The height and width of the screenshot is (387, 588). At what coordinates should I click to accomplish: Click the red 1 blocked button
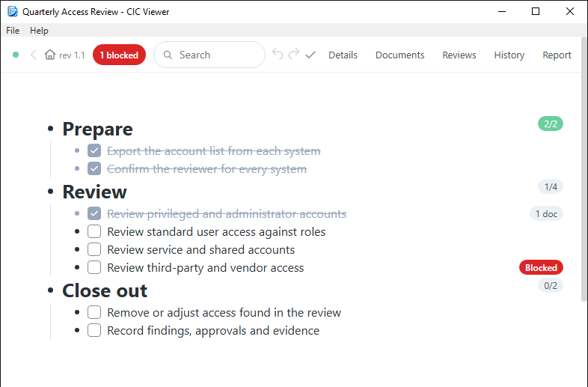pos(119,55)
